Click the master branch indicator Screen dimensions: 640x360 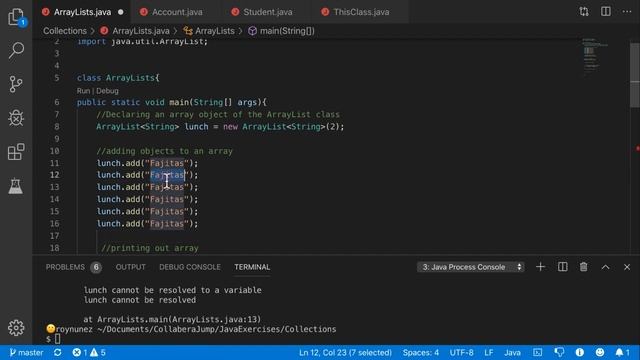27,352
